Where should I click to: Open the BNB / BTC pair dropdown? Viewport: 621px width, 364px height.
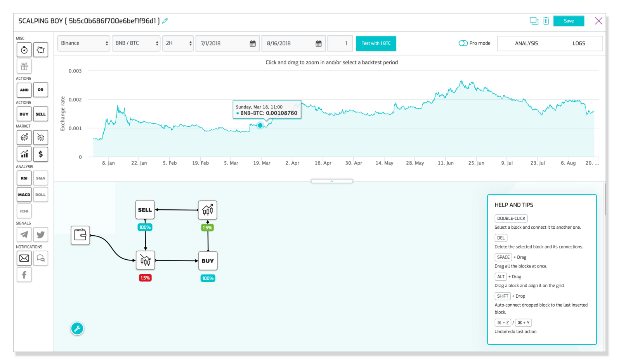tap(136, 43)
